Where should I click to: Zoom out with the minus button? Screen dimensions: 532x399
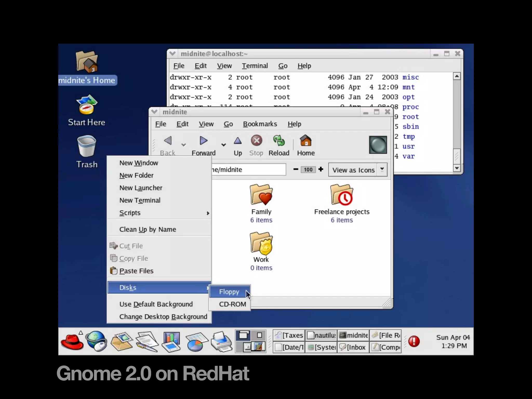coord(296,169)
